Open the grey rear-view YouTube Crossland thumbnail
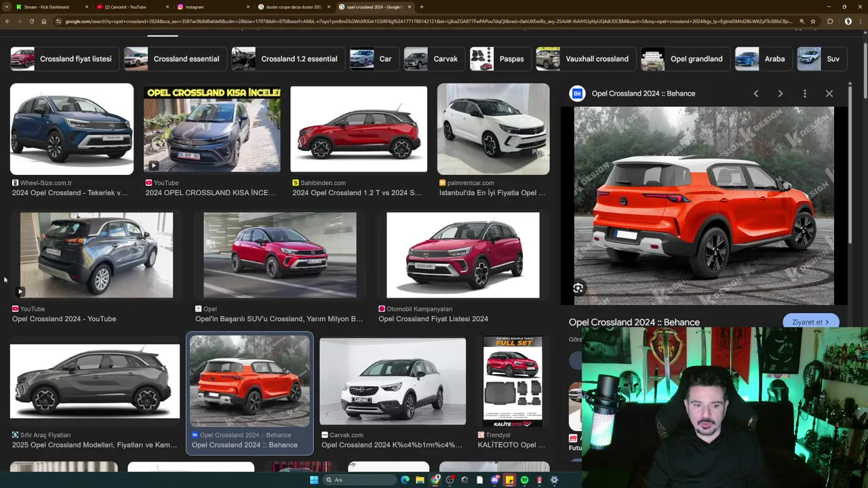 (x=96, y=255)
